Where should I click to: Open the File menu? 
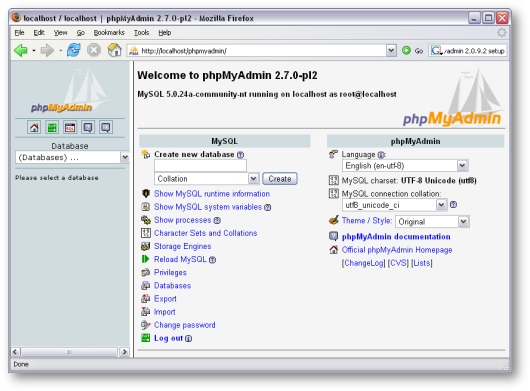pos(19,32)
